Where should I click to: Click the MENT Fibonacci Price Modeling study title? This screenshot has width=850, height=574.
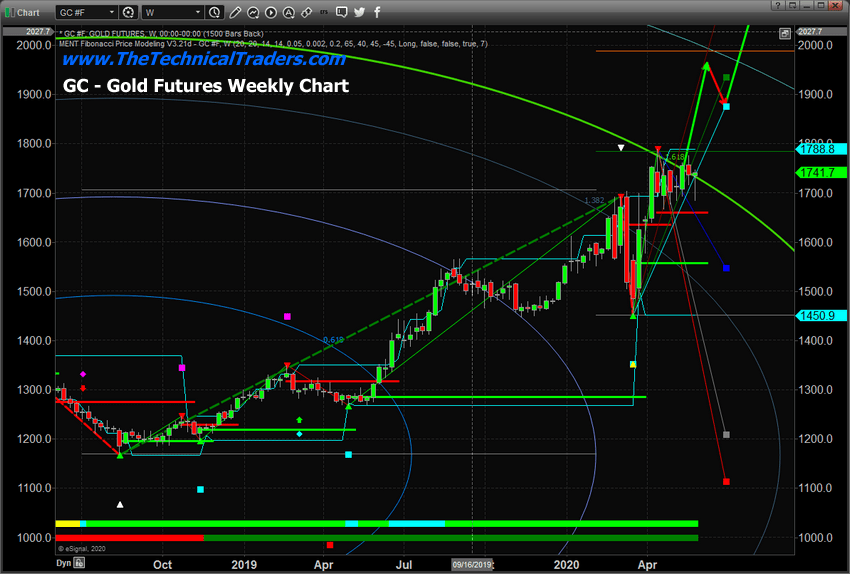[x=273, y=44]
